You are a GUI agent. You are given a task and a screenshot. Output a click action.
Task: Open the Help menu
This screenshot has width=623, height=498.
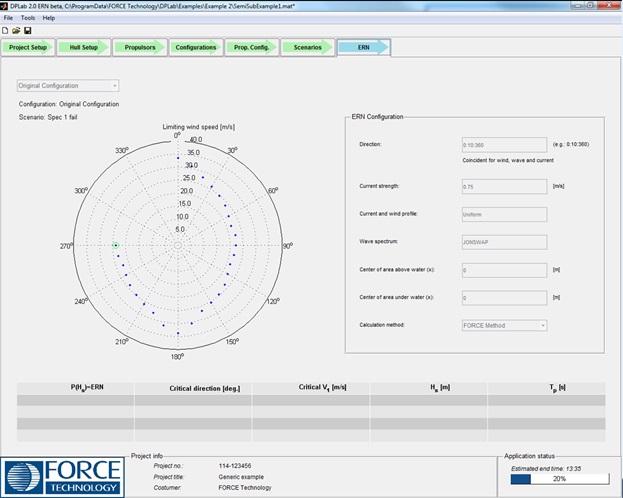point(49,18)
